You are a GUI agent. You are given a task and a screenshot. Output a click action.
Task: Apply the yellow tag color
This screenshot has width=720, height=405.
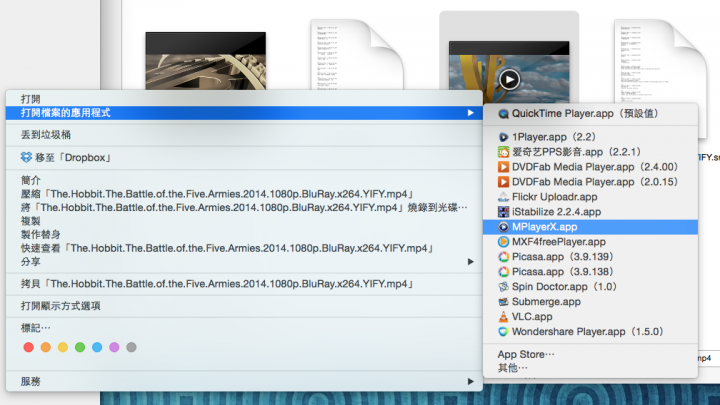point(63,347)
